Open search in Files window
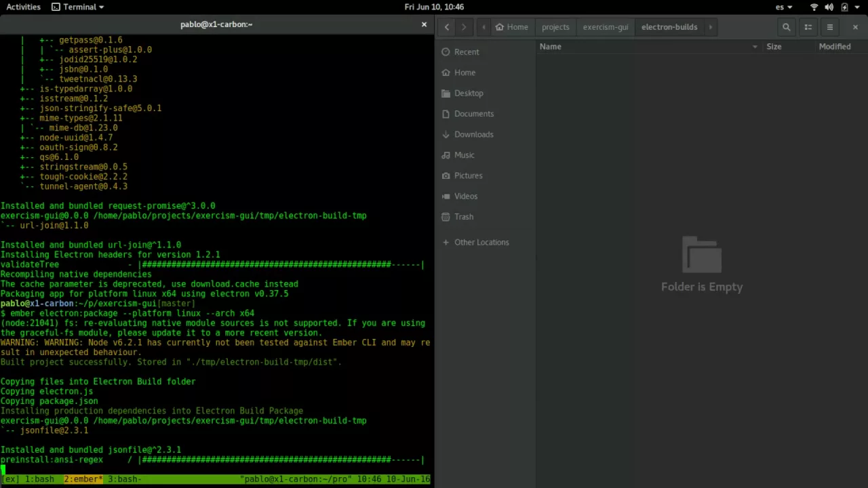This screenshot has height=488, width=868. coord(787,27)
